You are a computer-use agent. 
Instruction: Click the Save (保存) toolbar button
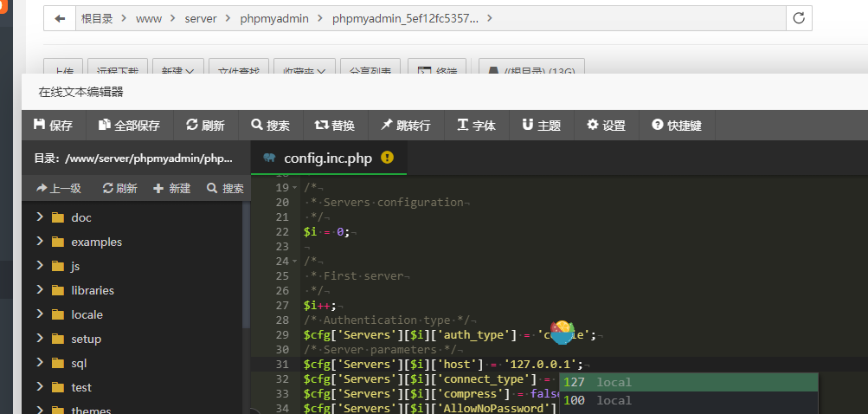[53, 126]
